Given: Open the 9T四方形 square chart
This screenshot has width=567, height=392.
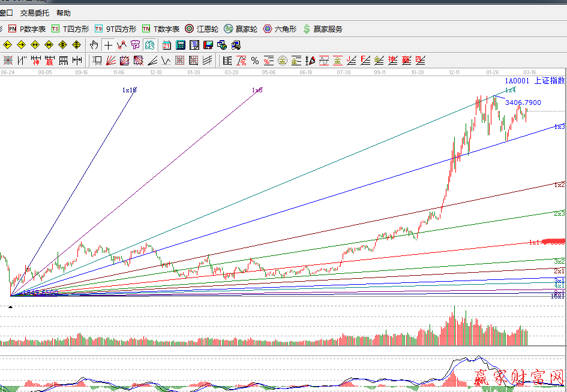Looking at the screenshot, I should pos(116,29).
